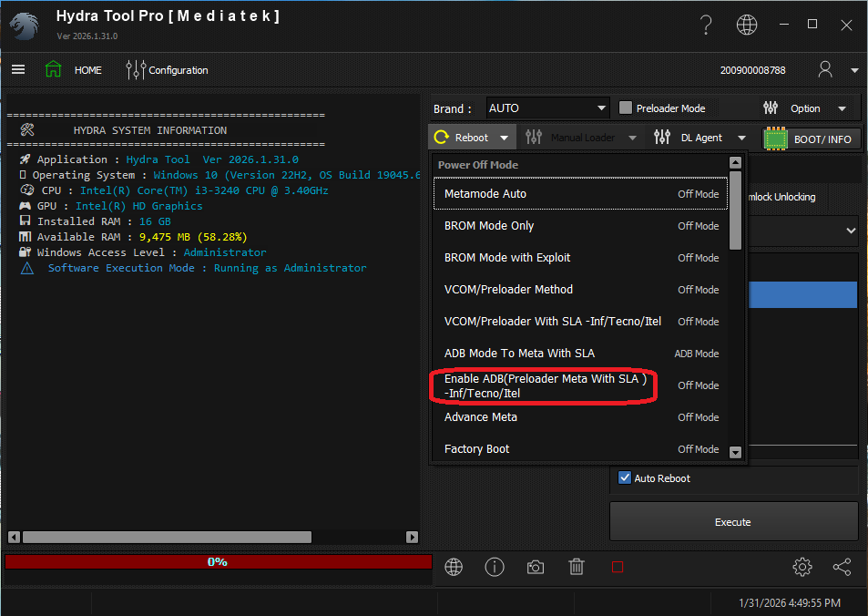Select Metamode Auto menu entry
The width and height of the screenshot is (868, 616).
coord(580,194)
